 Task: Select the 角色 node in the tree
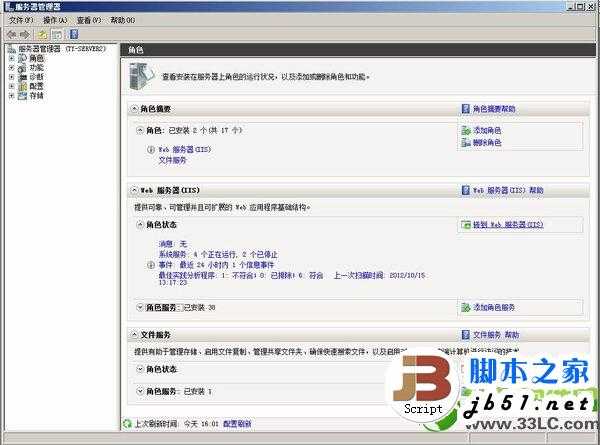tap(37, 59)
